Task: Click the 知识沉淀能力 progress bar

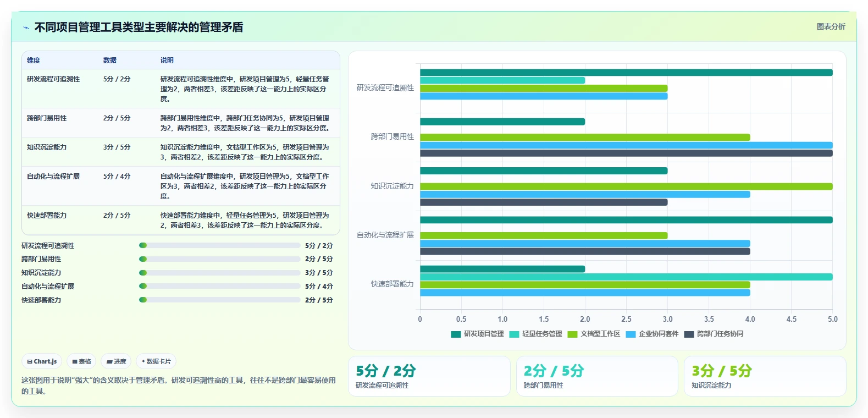Action: [220, 273]
